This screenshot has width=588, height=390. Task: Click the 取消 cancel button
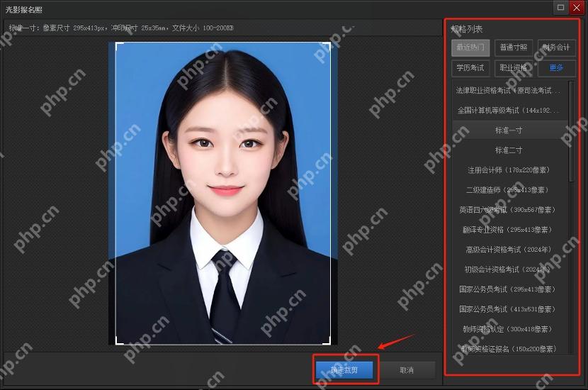coord(407,370)
